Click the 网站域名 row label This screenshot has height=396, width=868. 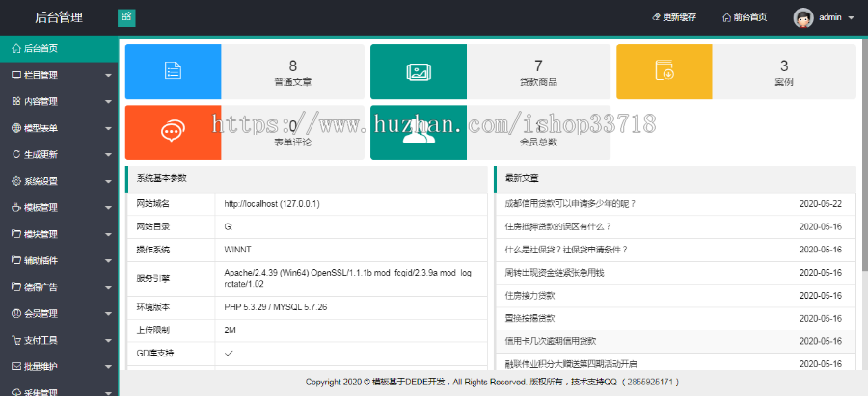[152, 204]
